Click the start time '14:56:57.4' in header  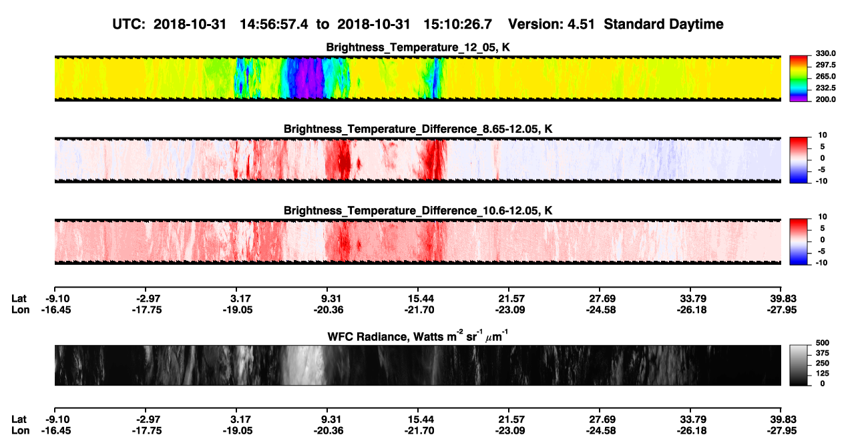pyautogui.click(x=273, y=24)
